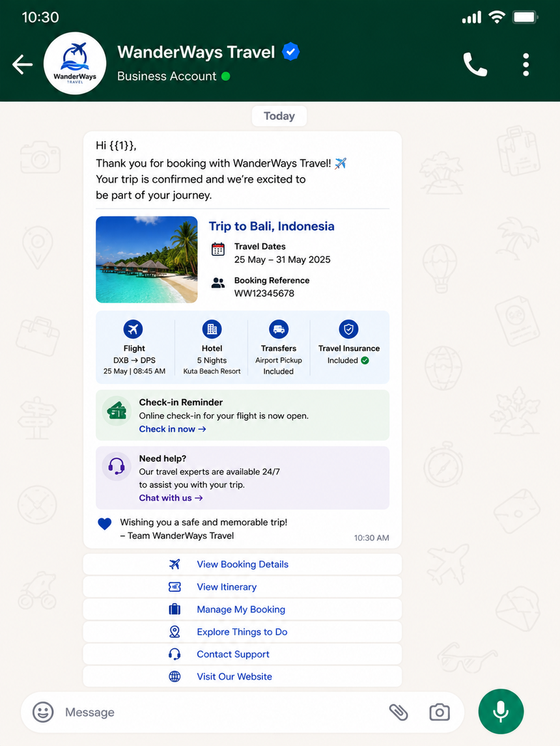The width and height of the screenshot is (560, 746).
Task: Open the Bali beach photo thumbnail
Action: (147, 260)
